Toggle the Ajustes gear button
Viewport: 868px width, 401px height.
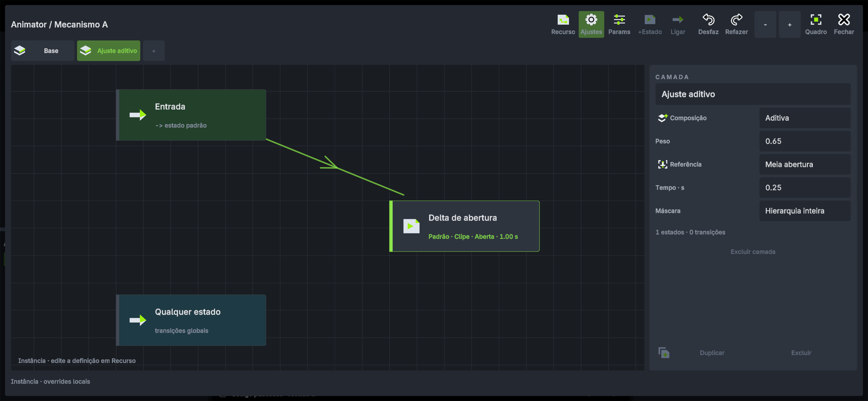point(591,24)
